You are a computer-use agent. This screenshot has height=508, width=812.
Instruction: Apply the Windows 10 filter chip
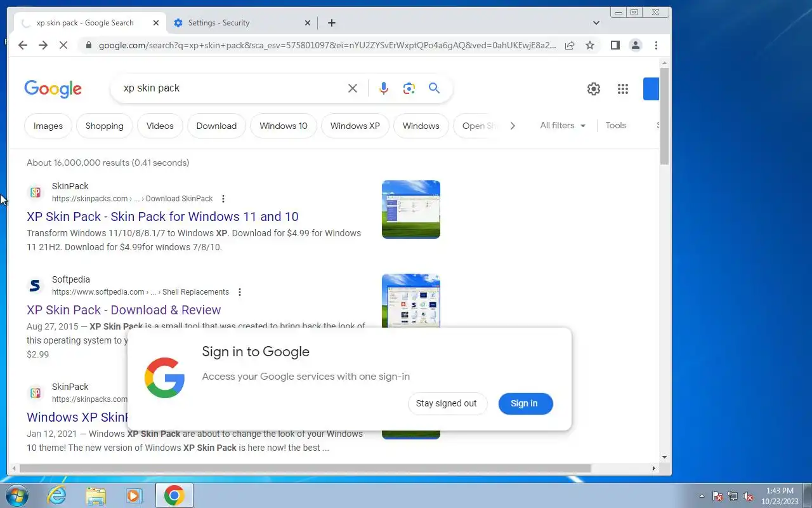284,126
